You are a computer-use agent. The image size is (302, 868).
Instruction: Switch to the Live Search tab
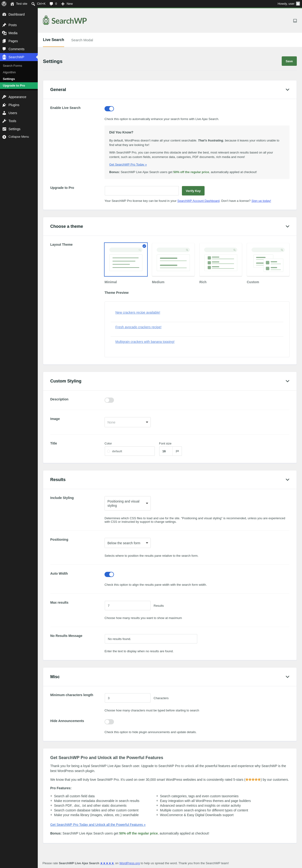(x=53, y=40)
